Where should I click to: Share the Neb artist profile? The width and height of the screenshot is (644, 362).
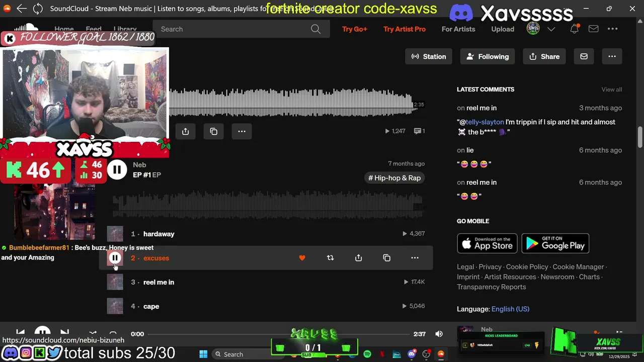pos(544,56)
